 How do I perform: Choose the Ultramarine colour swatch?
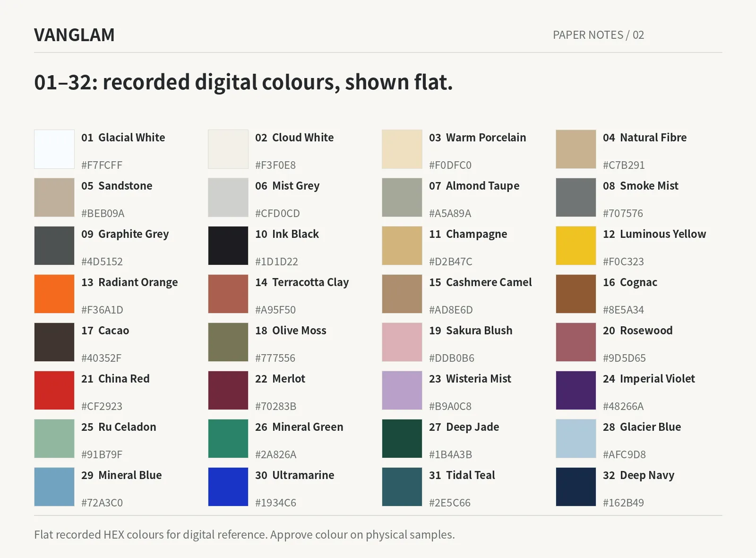click(228, 487)
